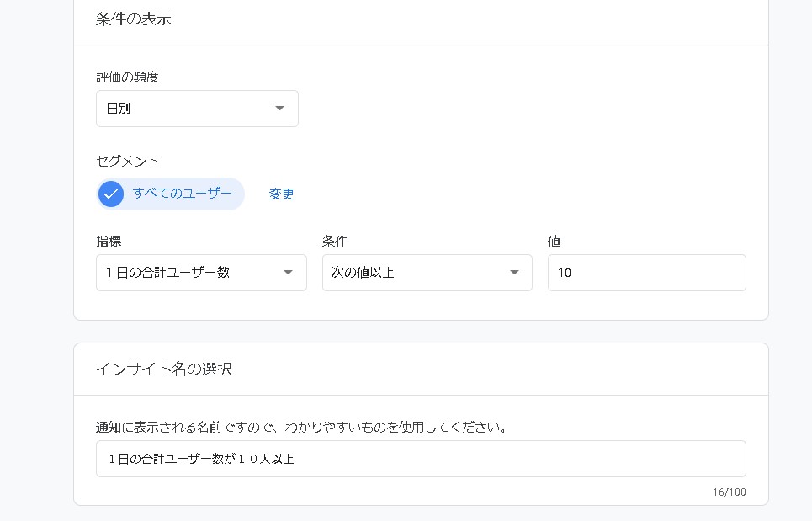Select the すべてのユーザー segment chip
The height and width of the screenshot is (521, 812).
[182, 194]
